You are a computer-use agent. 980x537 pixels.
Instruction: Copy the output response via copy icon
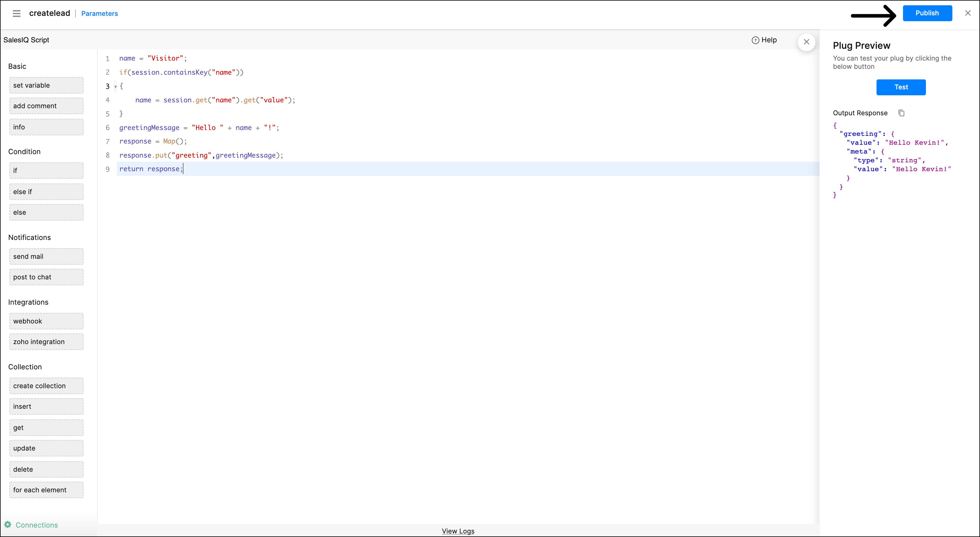click(x=901, y=113)
